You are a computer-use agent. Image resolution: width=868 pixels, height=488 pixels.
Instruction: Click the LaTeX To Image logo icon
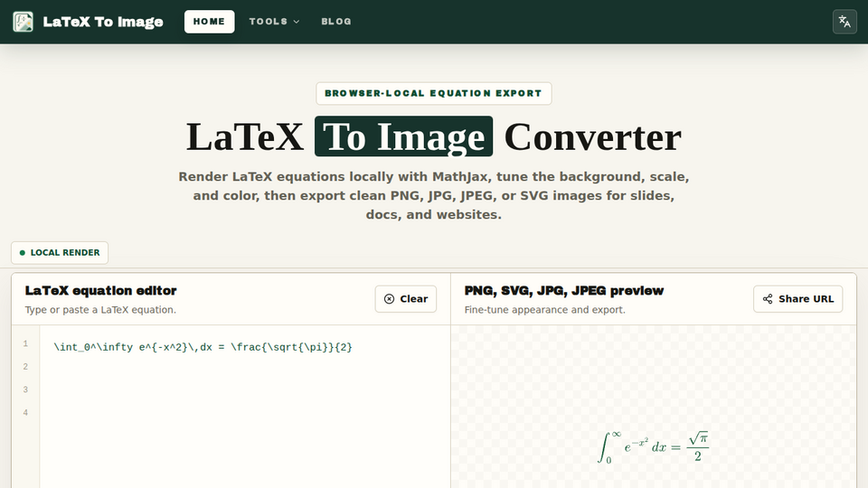23,22
